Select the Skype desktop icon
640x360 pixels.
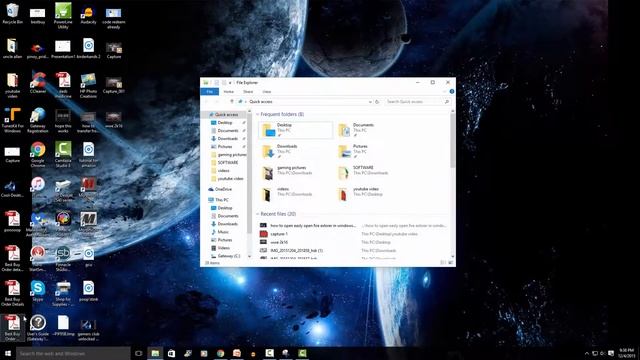[x=38, y=291]
